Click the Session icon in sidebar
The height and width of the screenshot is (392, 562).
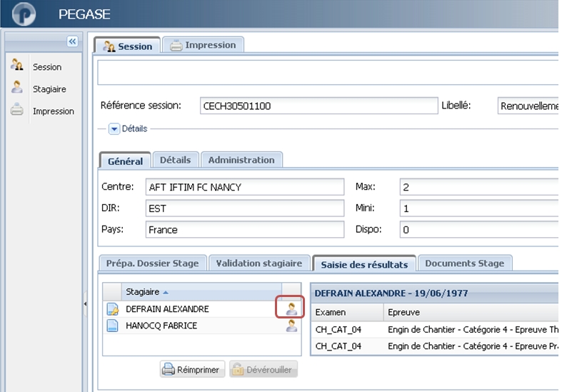pos(17,64)
